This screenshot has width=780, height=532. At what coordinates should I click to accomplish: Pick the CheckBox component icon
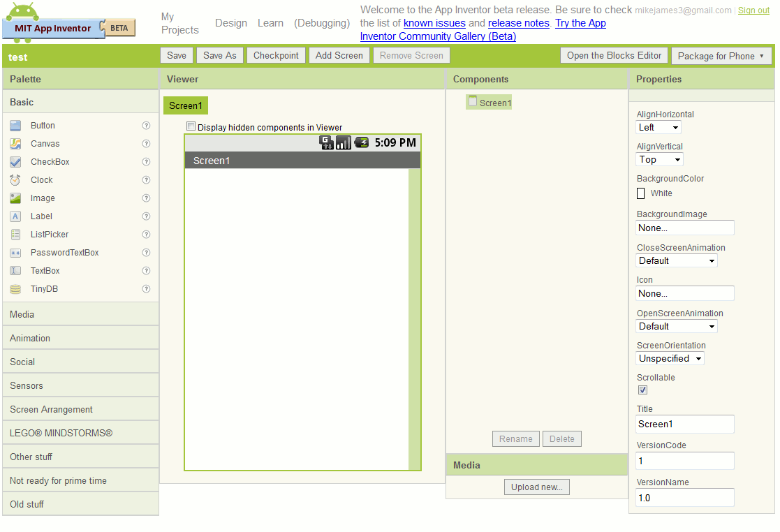click(15, 162)
